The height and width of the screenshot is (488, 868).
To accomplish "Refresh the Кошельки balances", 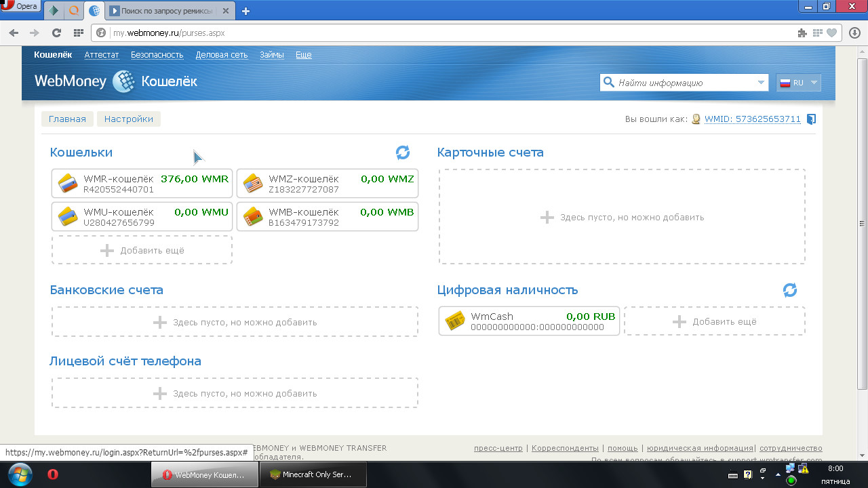I will 403,152.
